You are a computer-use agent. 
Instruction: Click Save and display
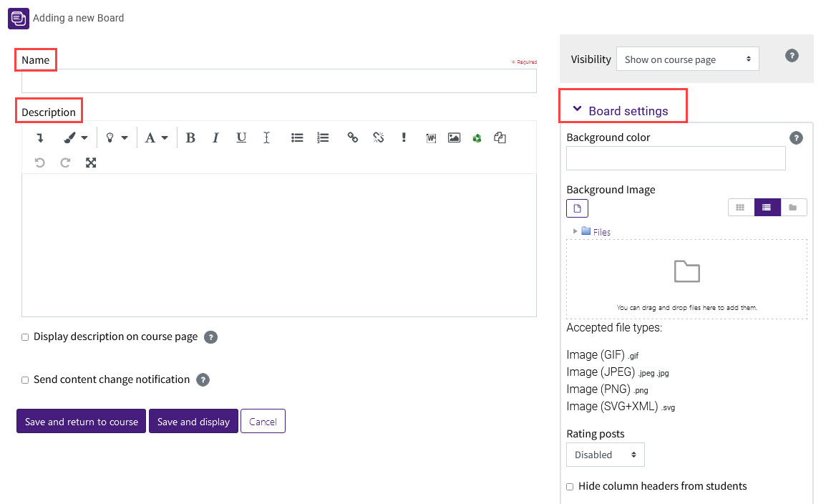coord(193,421)
